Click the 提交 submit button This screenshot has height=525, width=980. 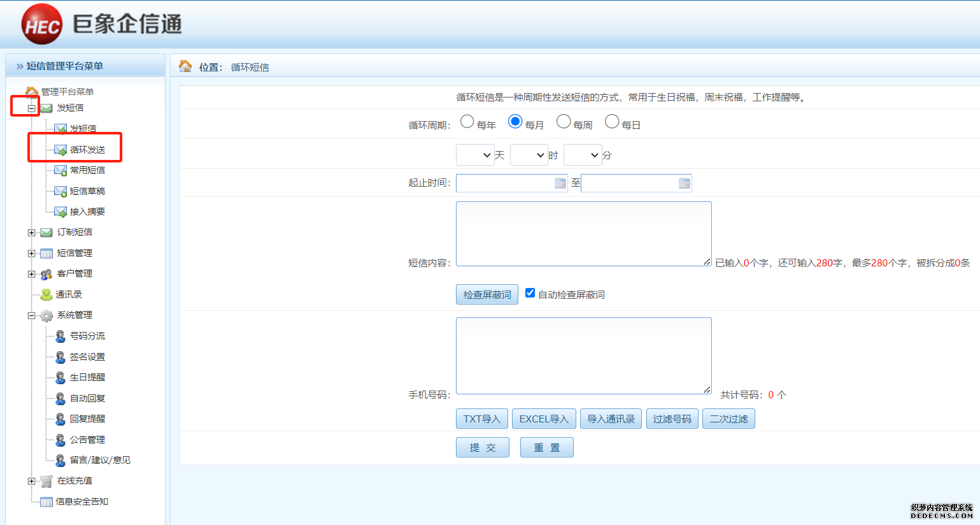(x=482, y=447)
